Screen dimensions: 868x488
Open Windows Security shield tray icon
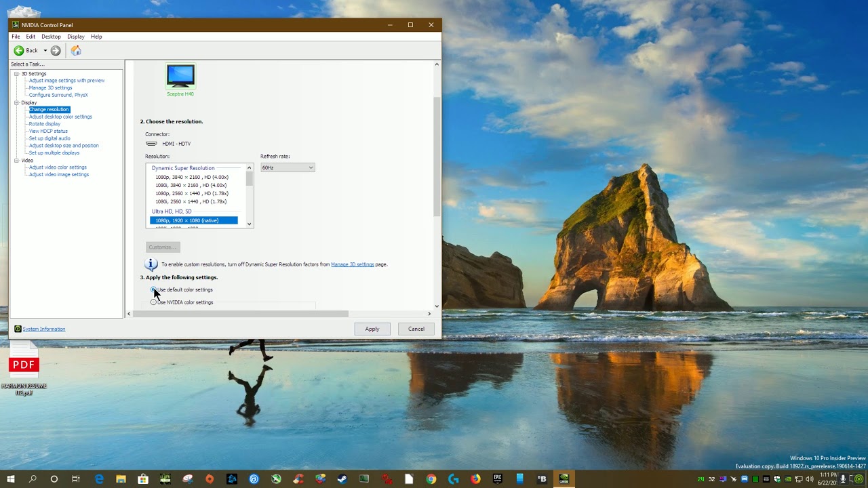pos(776,479)
